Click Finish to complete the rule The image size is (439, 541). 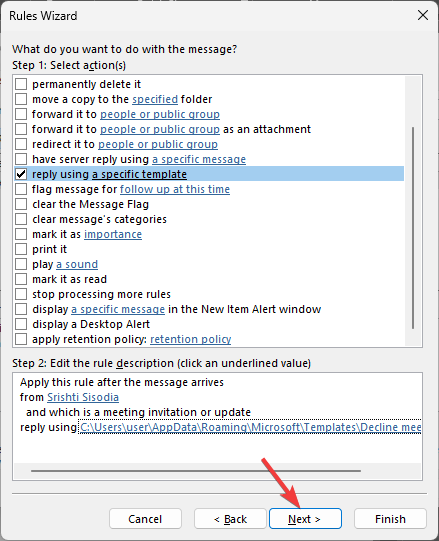click(390, 519)
